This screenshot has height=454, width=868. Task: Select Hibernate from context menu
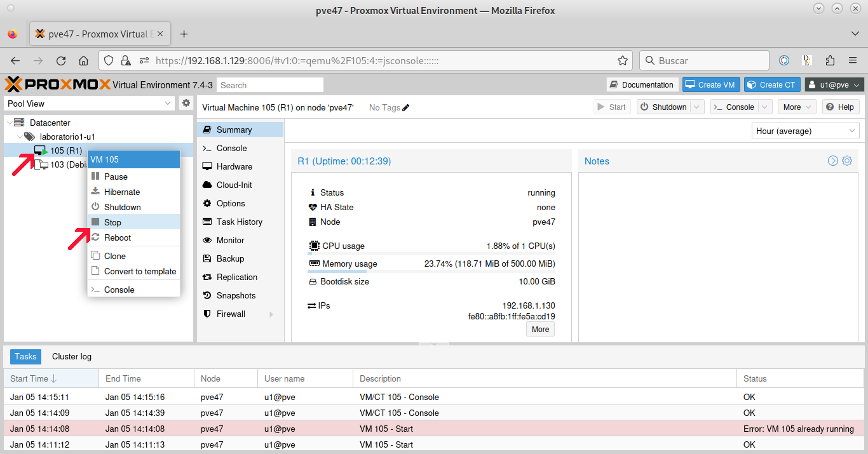coord(133,192)
